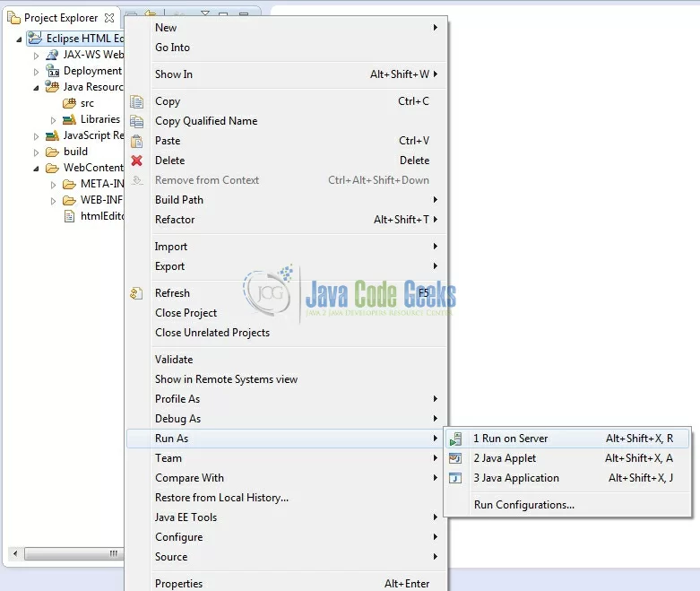Click the META-INF folder icon
The width and height of the screenshot is (700, 591).
(69, 184)
